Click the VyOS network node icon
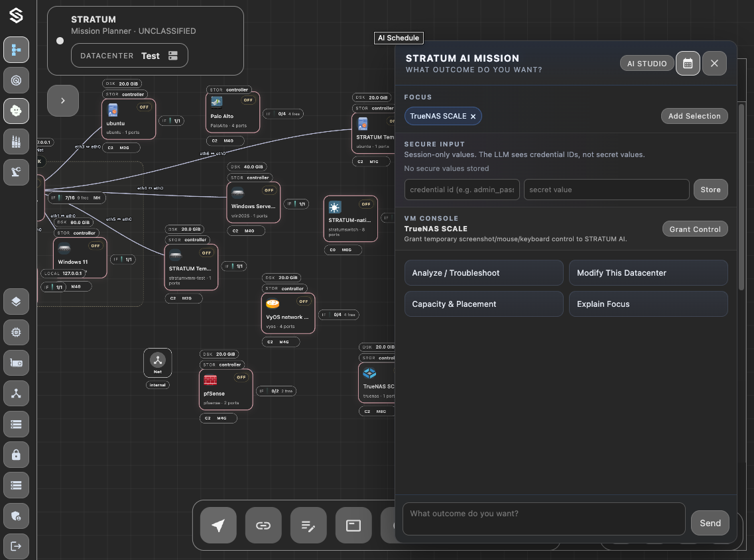Screen dimensions: 754x560 tap(273, 304)
